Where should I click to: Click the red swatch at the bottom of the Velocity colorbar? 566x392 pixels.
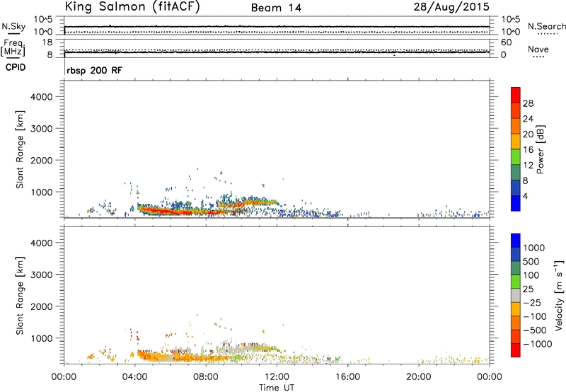pos(516,350)
